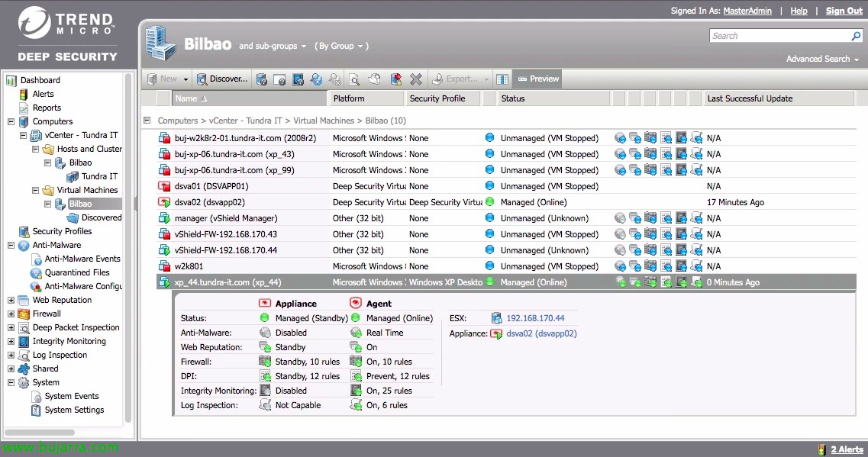Sort by the Name column header
This screenshot has height=457, width=868.
250,98
